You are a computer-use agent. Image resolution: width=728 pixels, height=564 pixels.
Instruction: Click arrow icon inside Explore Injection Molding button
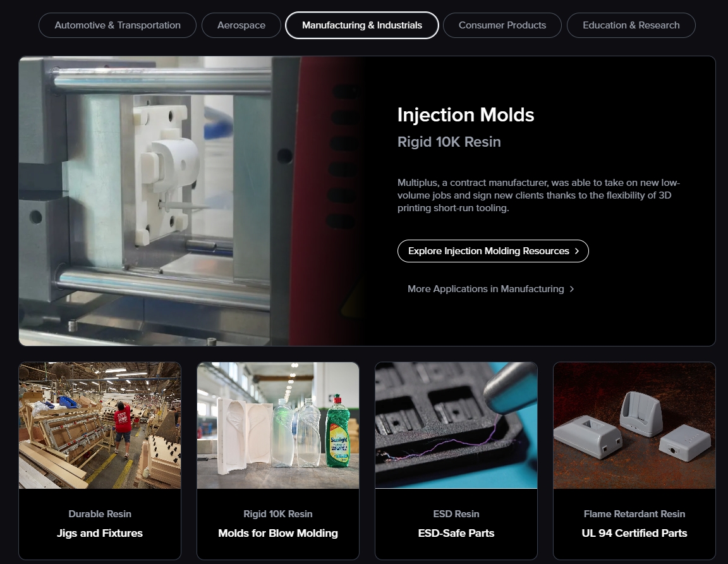(577, 251)
